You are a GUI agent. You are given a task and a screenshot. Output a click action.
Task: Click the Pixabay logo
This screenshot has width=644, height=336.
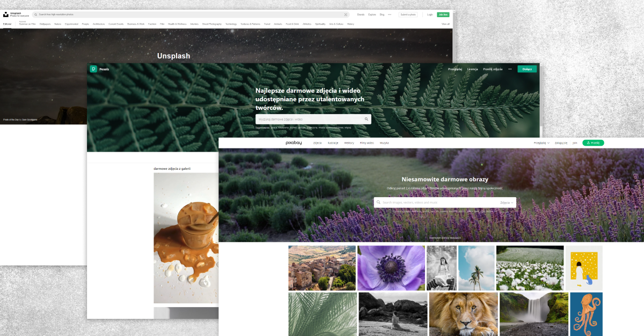(x=294, y=143)
